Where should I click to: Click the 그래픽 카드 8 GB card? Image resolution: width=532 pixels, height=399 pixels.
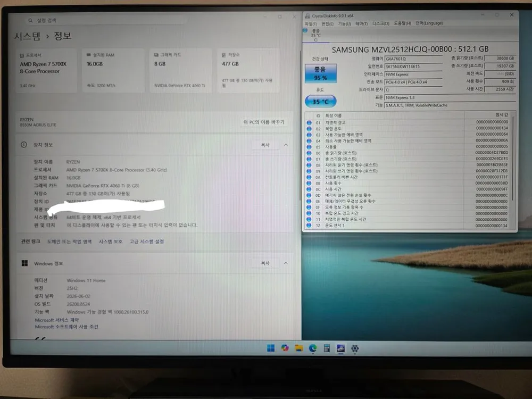[181, 70]
